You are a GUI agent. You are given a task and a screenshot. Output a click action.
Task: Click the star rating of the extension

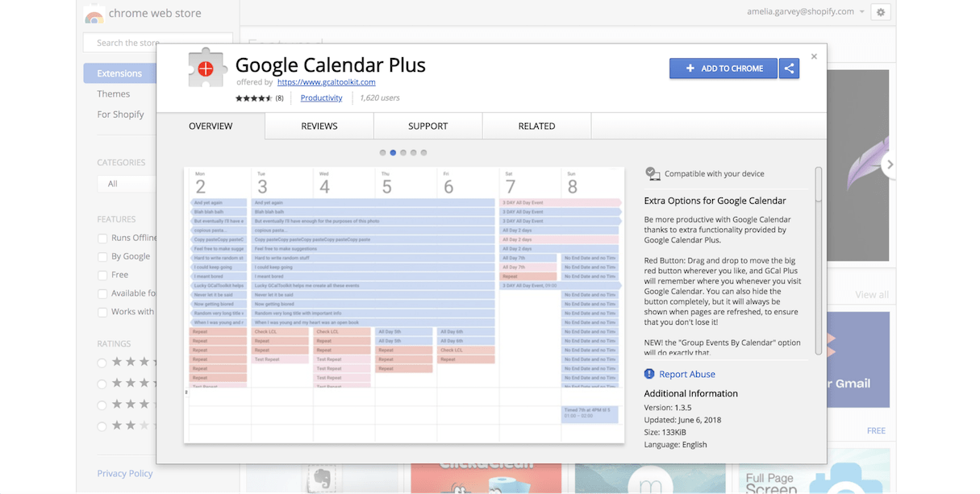click(254, 98)
